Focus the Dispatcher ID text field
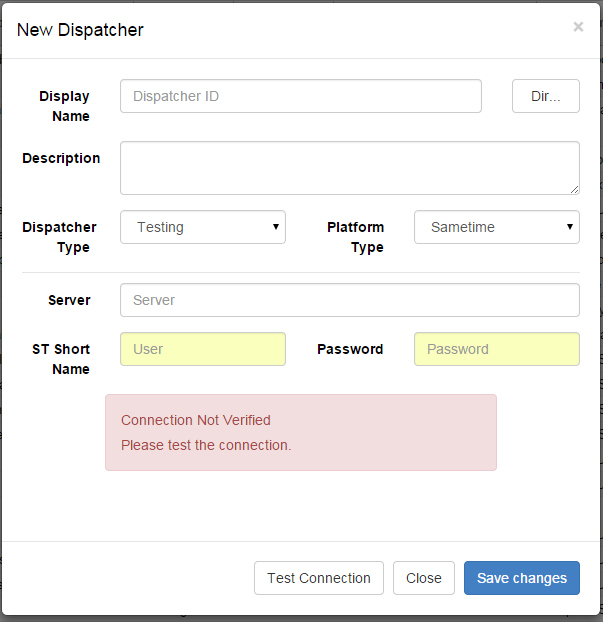 point(301,96)
